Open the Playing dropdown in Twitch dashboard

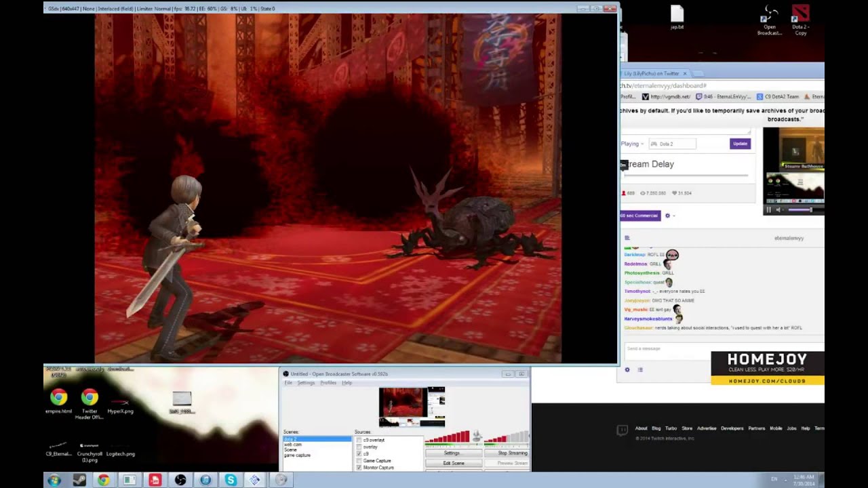point(633,144)
